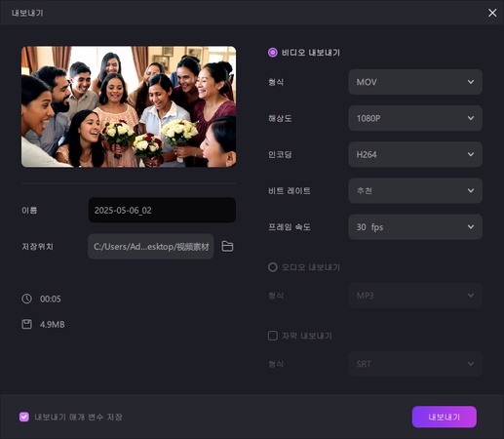Open the 비트 레이트 추천 dropdown
The height and width of the screenshot is (439, 504).
pyautogui.click(x=415, y=190)
